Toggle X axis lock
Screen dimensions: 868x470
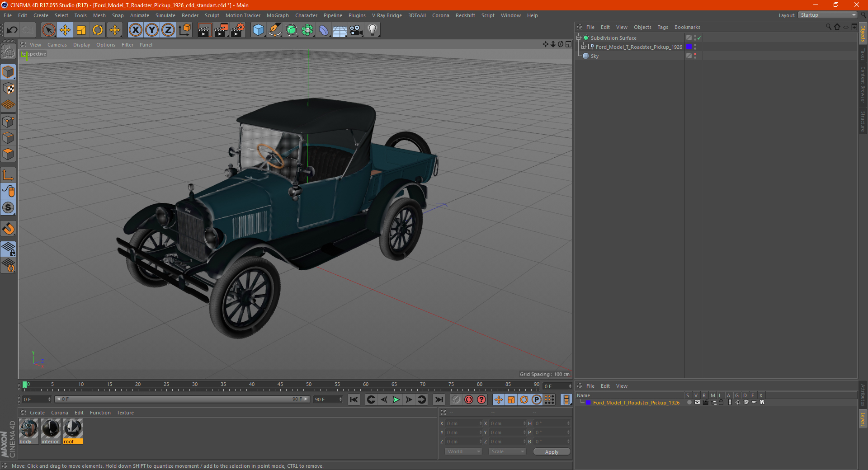coord(135,30)
